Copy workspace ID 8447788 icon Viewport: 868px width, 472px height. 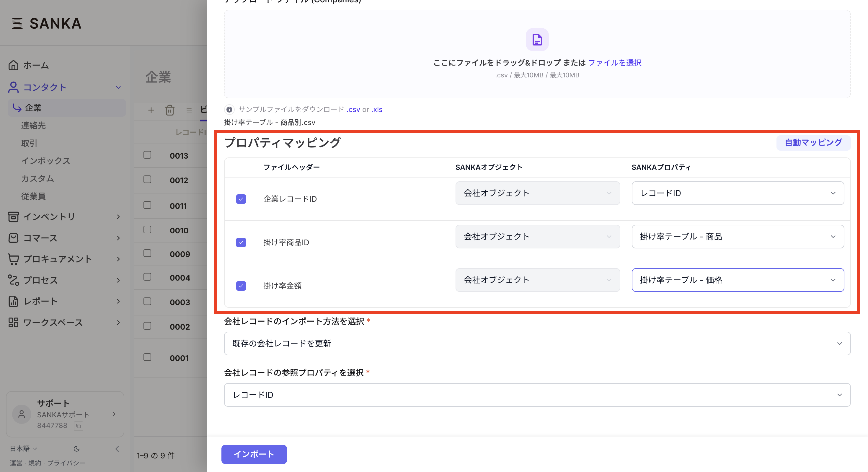click(x=79, y=426)
